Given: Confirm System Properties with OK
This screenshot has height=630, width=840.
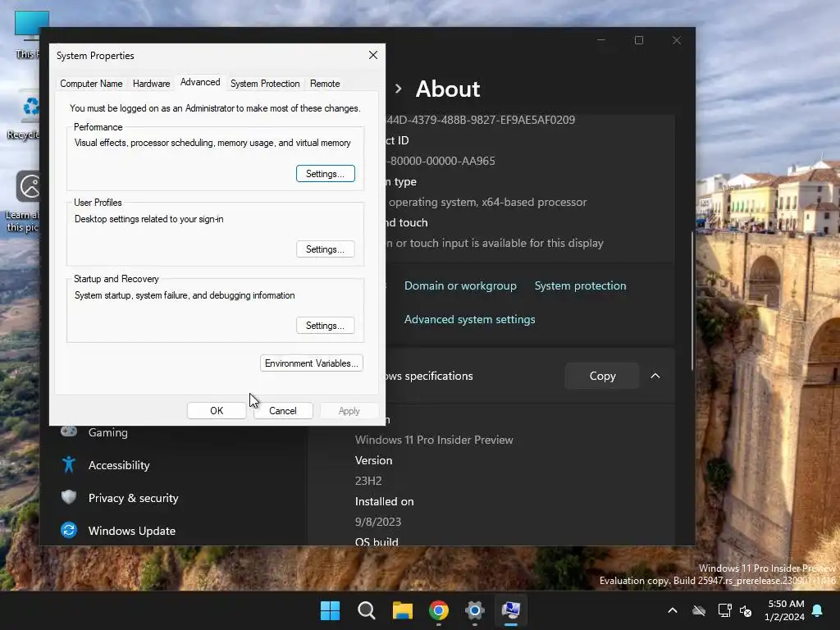Looking at the screenshot, I should 217,411.
